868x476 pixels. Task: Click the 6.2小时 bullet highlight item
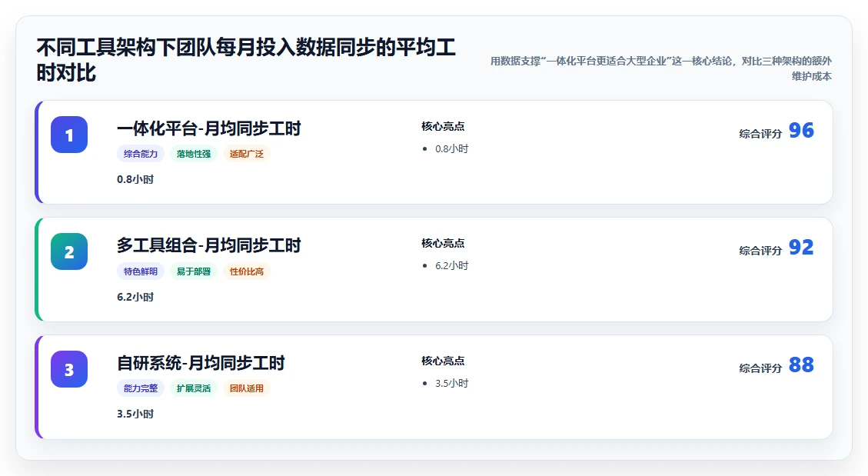[x=452, y=265]
